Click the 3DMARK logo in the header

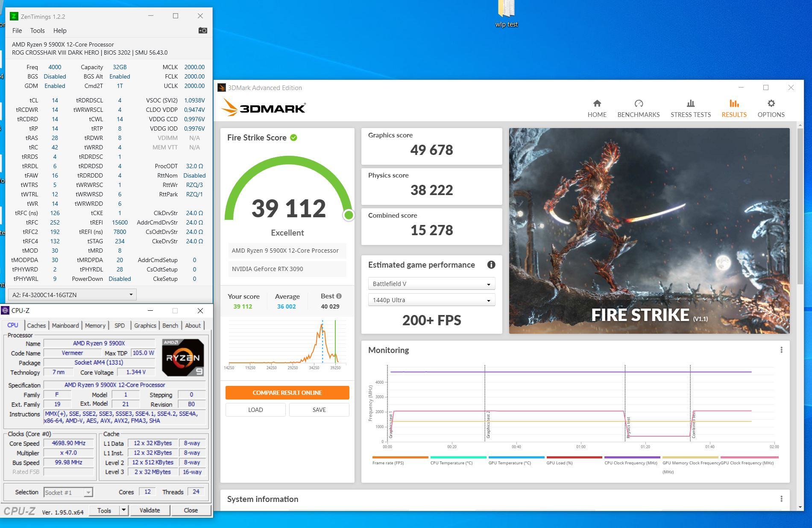pyautogui.click(x=264, y=108)
